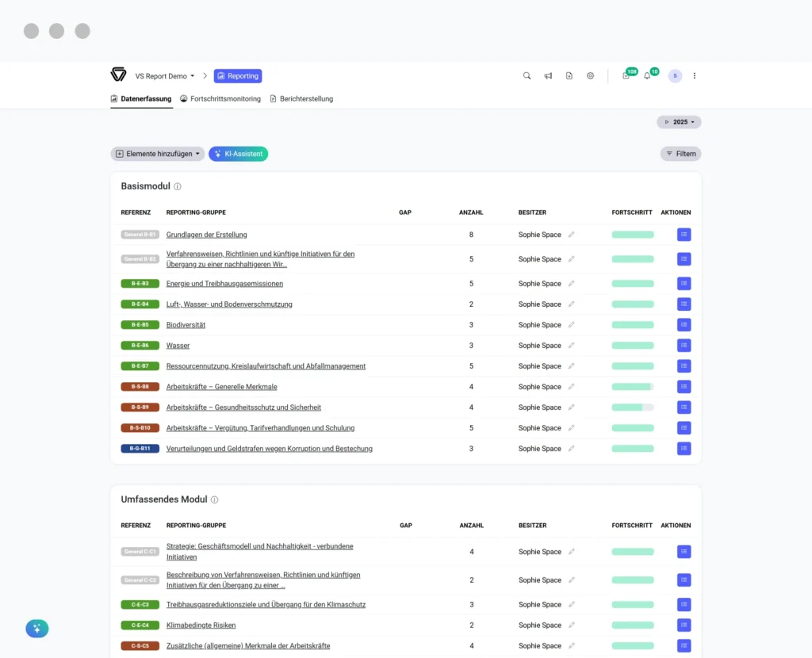
Task: Switch to the Fortschrittsmonitoring tab
Action: 220,99
